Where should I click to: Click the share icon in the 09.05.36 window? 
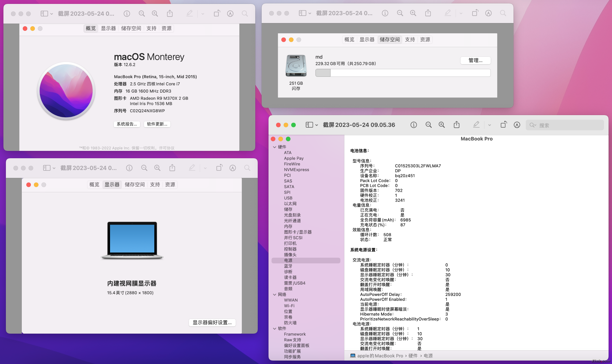(x=456, y=125)
